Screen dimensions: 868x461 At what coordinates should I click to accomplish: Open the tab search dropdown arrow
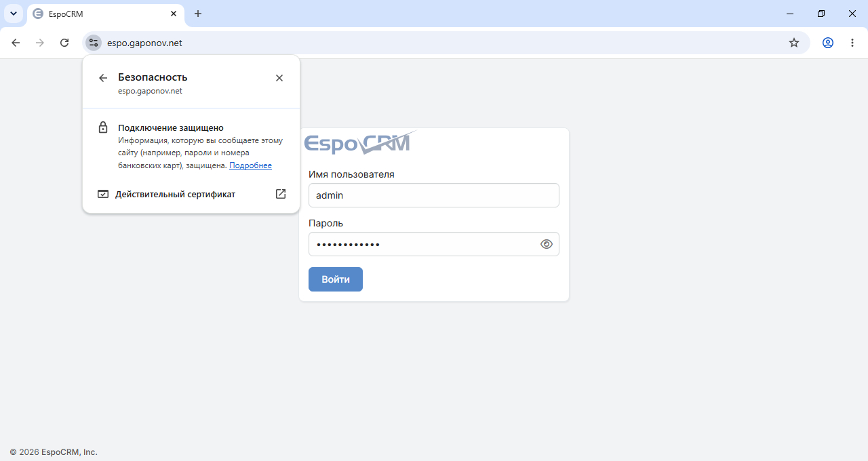[x=14, y=14]
